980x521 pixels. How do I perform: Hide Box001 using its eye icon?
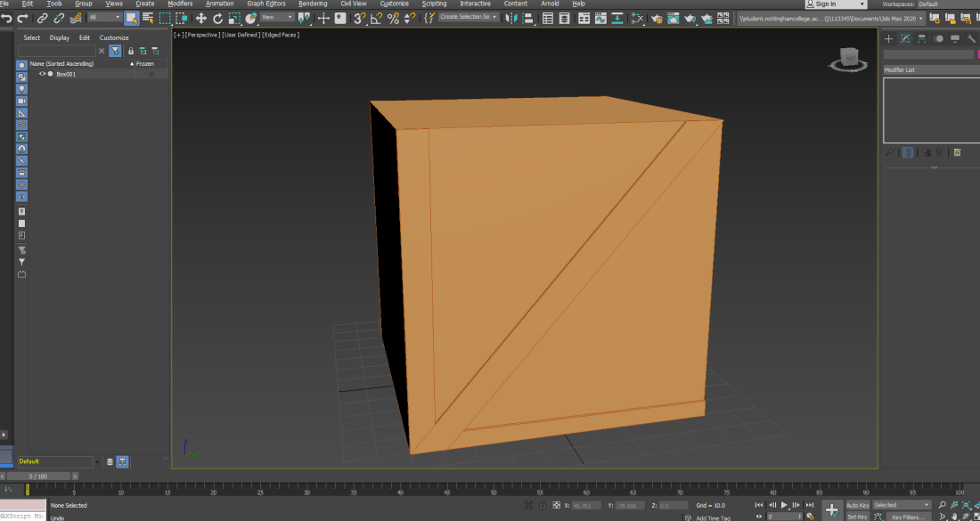pos(42,74)
